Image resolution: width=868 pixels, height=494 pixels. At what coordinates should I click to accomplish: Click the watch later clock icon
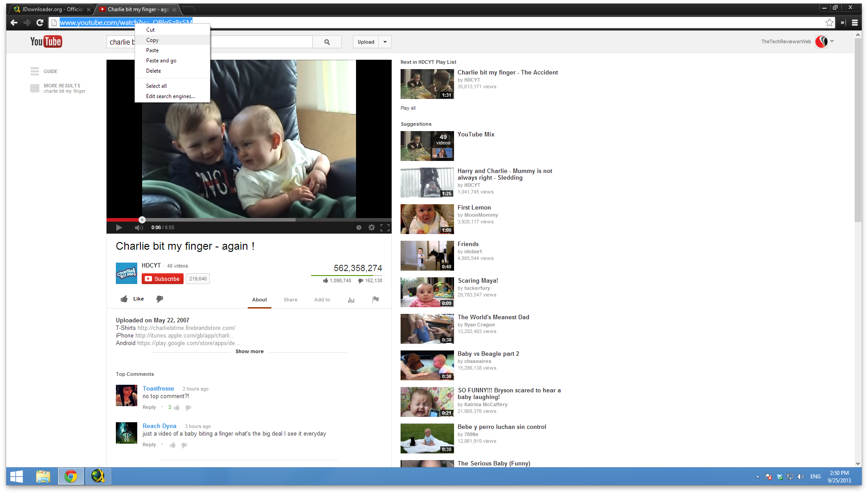click(x=359, y=227)
